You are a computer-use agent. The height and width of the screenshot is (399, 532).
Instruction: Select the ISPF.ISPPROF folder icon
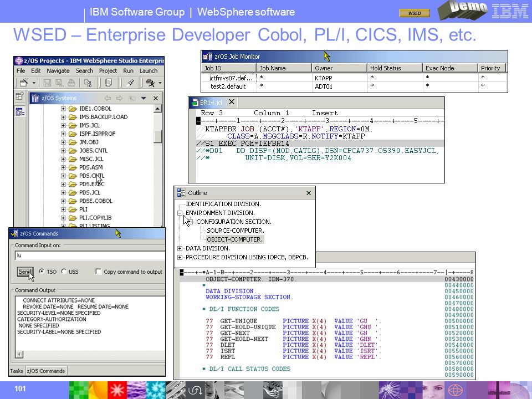click(73, 134)
